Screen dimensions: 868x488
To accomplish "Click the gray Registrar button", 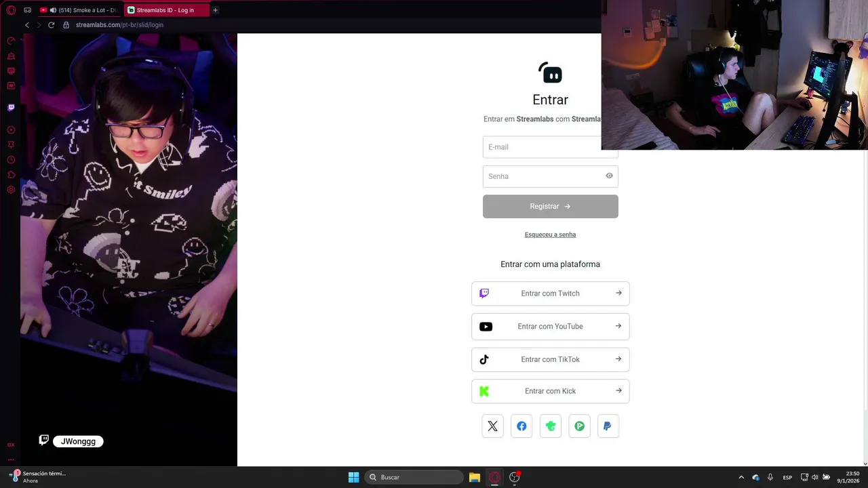I will coord(551,207).
